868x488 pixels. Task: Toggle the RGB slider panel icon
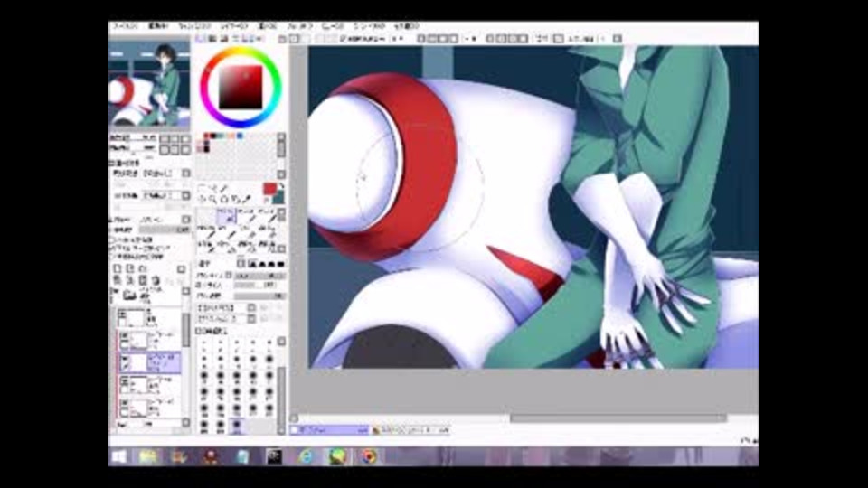(212, 39)
